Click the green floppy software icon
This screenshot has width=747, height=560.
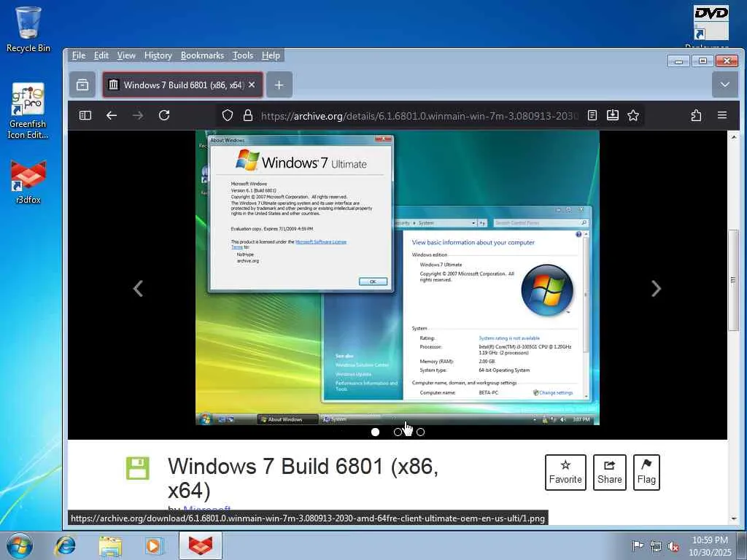pos(138,468)
